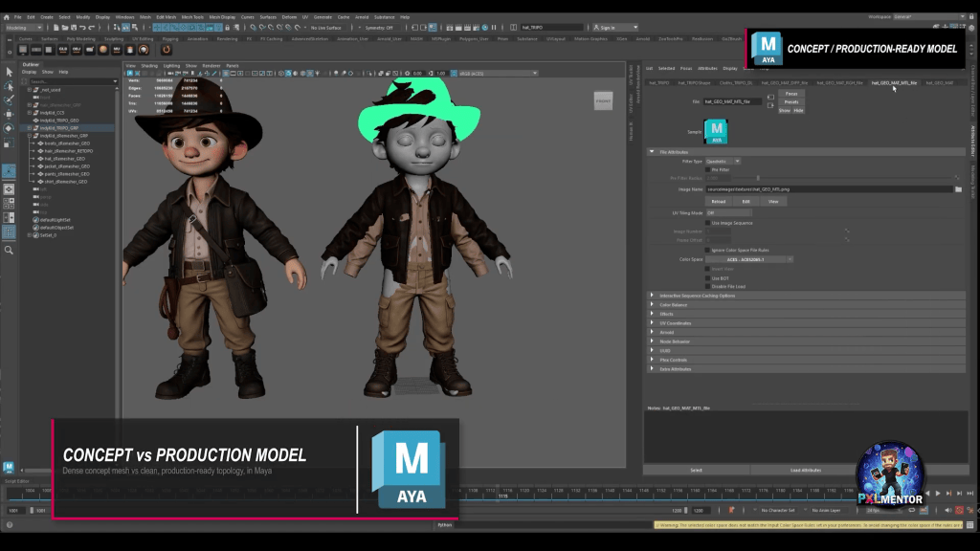The width and height of the screenshot is (980, 551).
Task: Expand Color Balance section
Action: coord(652,305)
